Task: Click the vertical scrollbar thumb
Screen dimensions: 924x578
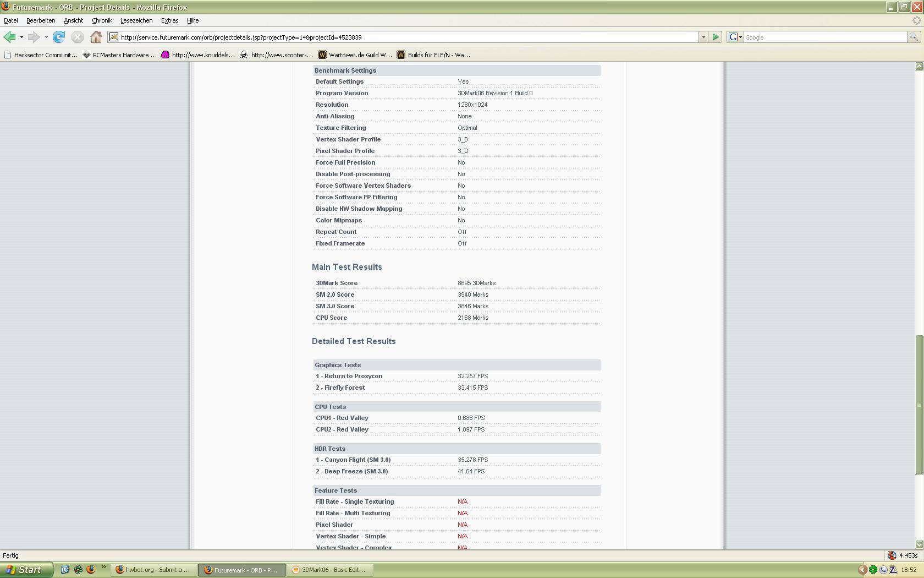Action: pyautogui.click(x=919, y=405)
